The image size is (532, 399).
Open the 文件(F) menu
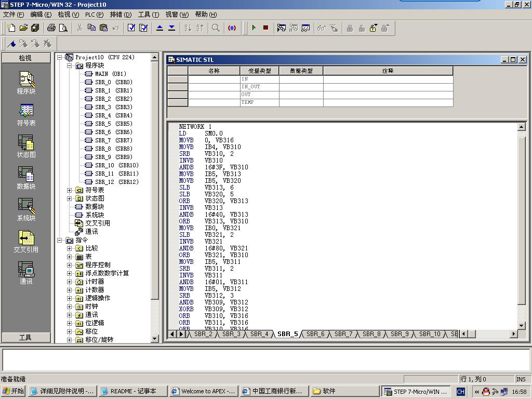click(14, 15)
